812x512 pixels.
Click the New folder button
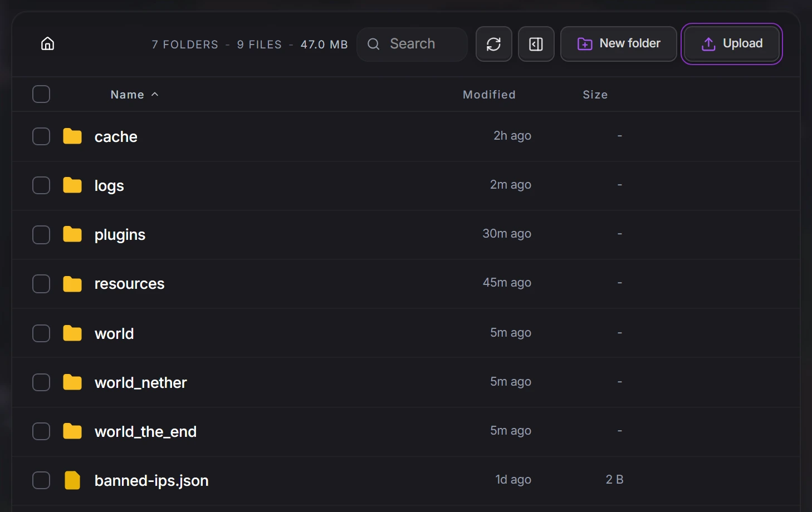(x=619, y=44)
